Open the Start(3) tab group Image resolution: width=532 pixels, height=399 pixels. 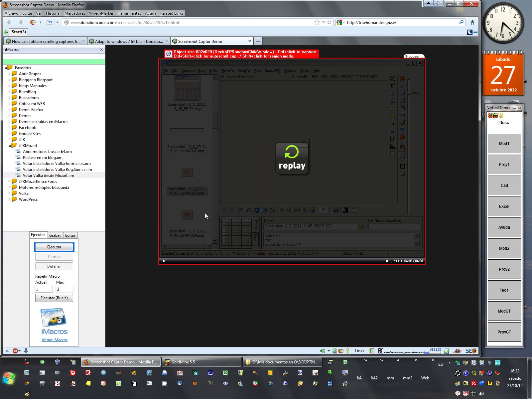19,32
